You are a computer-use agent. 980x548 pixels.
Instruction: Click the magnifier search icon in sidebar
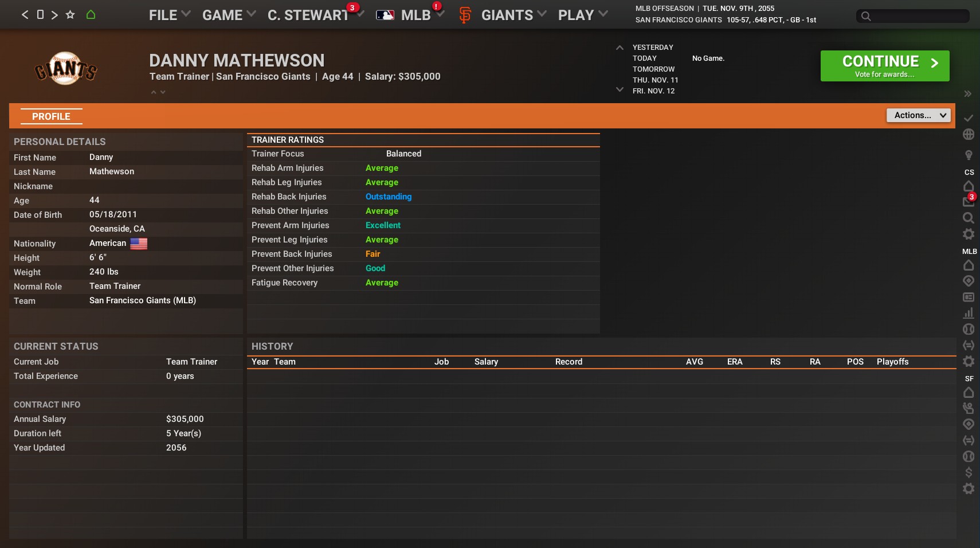pyautogui.click(x=968, y=218)
